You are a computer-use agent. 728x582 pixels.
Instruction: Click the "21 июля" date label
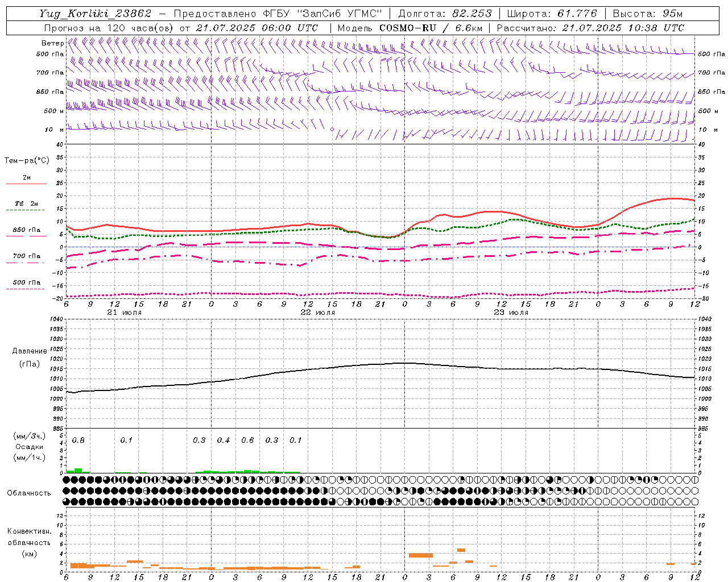click(x=125, y=313)
